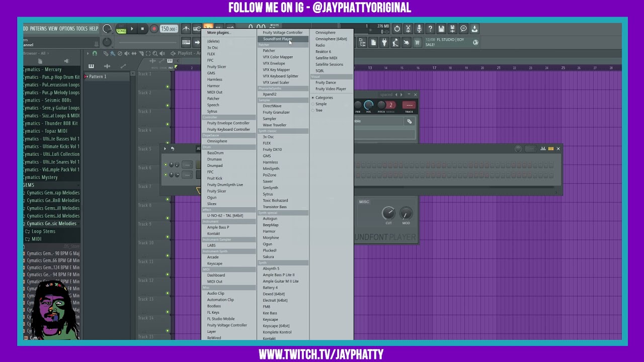Click previous preset arrow in the plugin window
The width and height of the screenshot is (644, 362).
coord(396,95)
